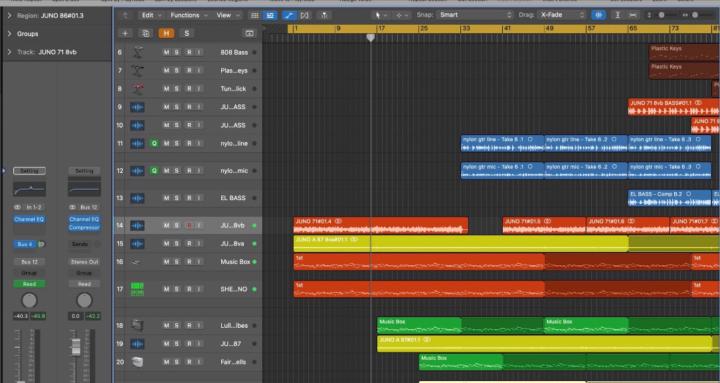Click the left channel strip stereo format icon
The height and width of the screenshot is (383, 720).
pos(17,207)
